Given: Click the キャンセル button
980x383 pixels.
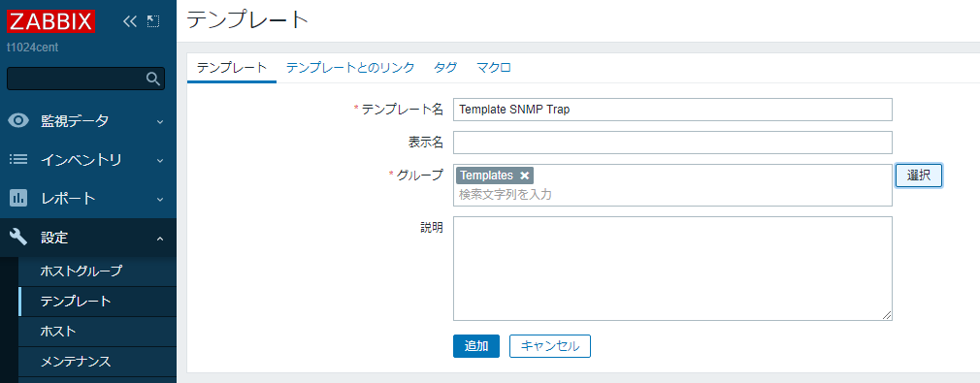Looking at the screenshot, I should click(x=550, y=345).
